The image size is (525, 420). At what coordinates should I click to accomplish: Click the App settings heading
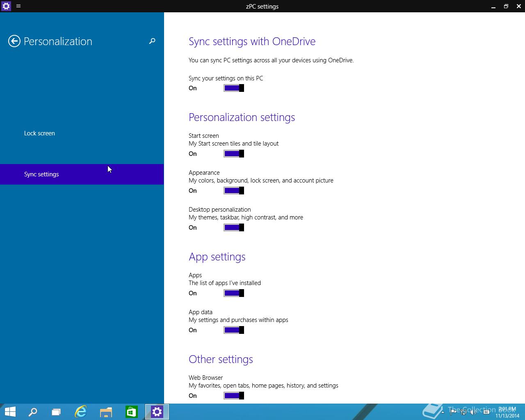coord(217,257)
